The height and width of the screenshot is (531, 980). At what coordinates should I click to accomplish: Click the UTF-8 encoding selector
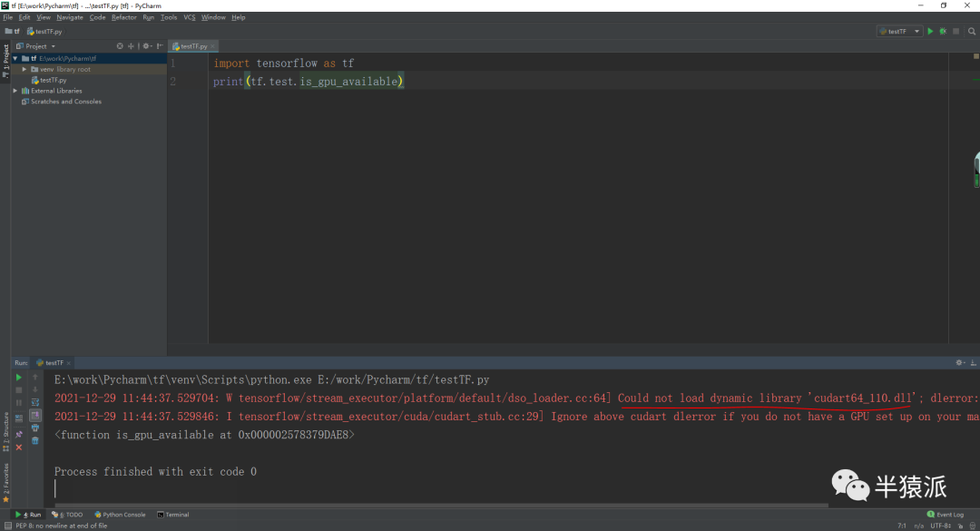pos(941,526)
